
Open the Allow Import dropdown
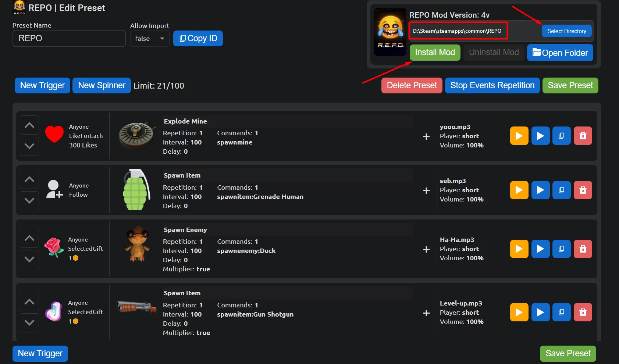tap(150, 38)
